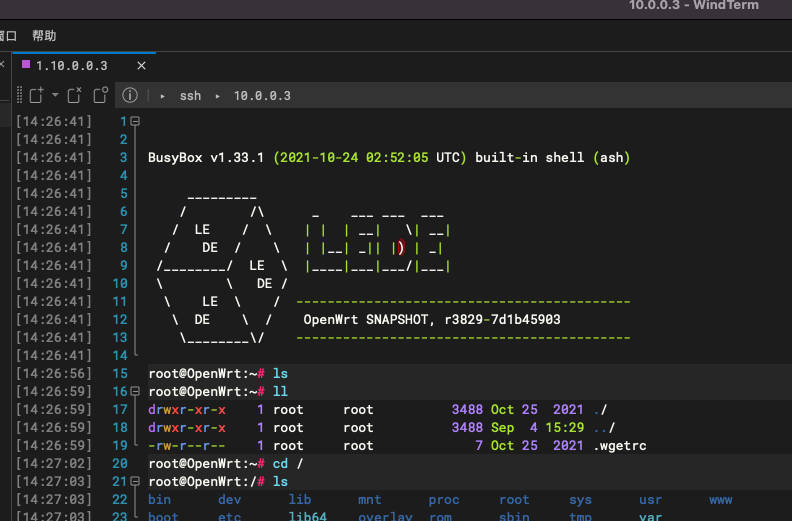Screen dimensions: 792x521
Task: Click the mnt directory entry
Action: tap(370, 500)
